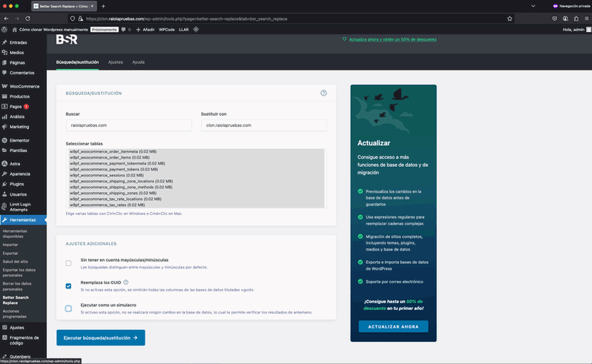Click the Buscar input field
Screen dimensions: 592x364
click(129, 125)
